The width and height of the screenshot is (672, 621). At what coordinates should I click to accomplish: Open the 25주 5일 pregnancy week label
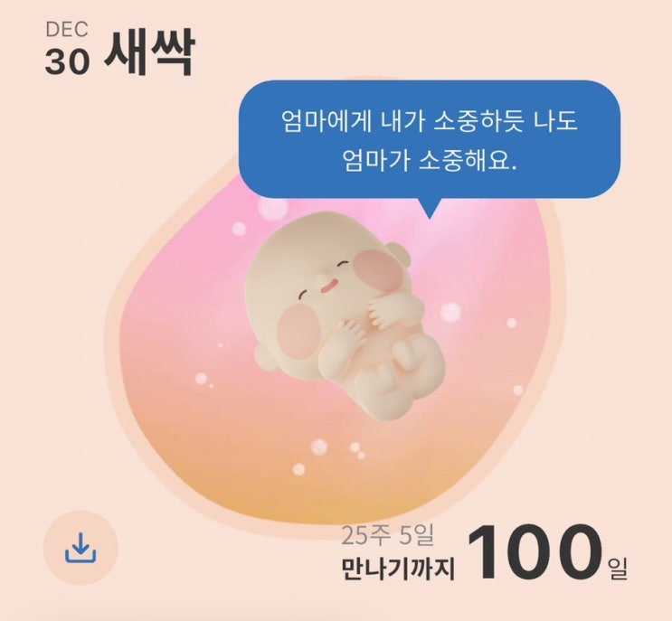pyautogui.click(x=387, y=535)
